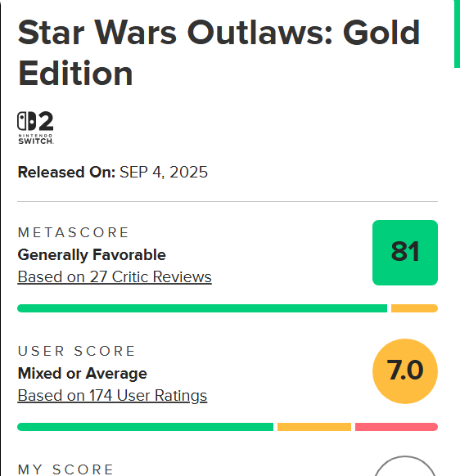Click the Star Wars Outlaws: Gold Edition title

pyautogui.click(x=219, y=53)
